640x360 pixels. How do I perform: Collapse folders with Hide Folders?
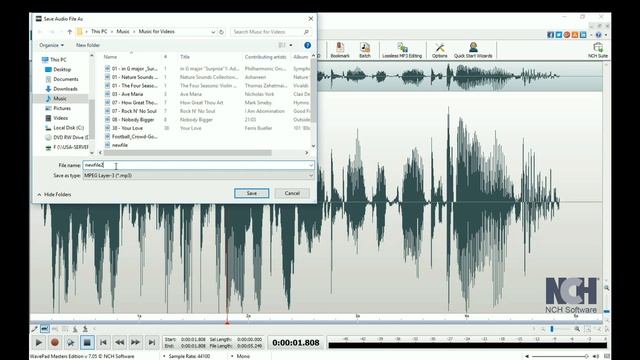pyautogui.click(x=54, y=194)
